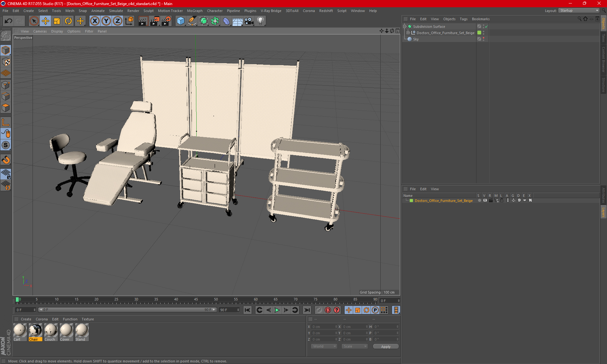Open Object Manager Tags menu
This screenshot has width=607, height=364.
point(463,19)
